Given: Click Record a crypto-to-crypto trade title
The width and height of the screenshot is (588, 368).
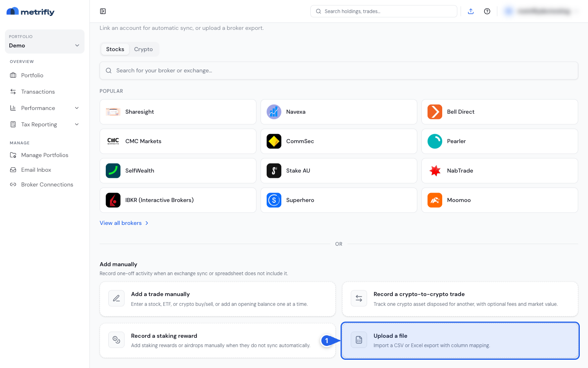Looking at the screenshot, I should point(419,294).
